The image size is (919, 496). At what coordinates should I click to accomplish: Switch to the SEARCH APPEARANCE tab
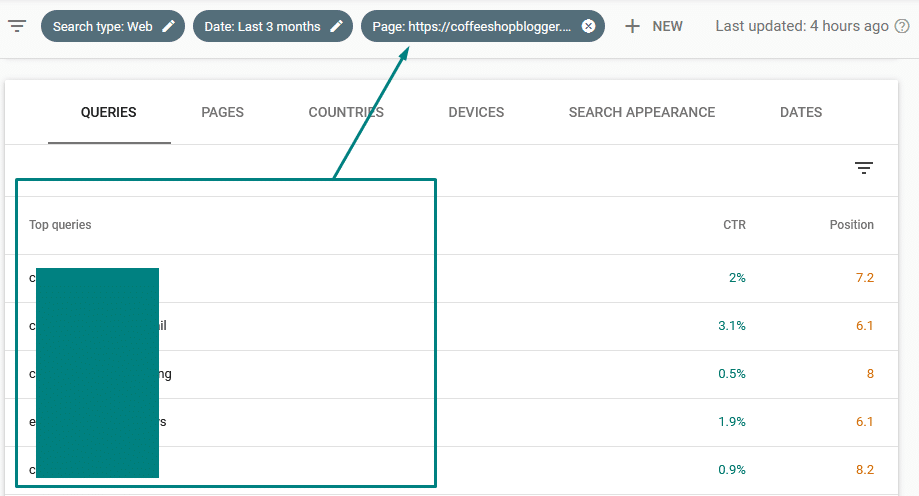click(x=642, y=112)
